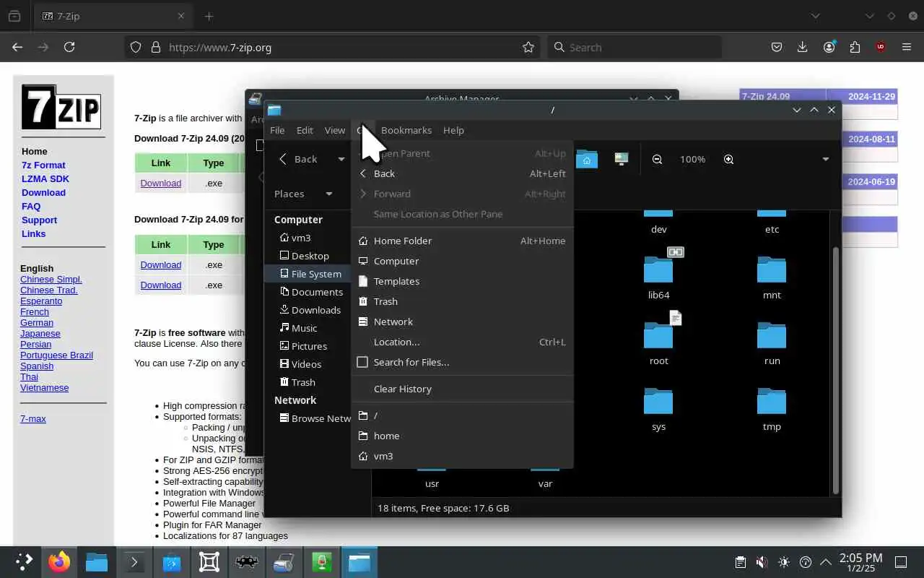Bookmark this page with the star icon
Image resolution: width=924 pixels, height=578 pixels.
tap(528, 47)
